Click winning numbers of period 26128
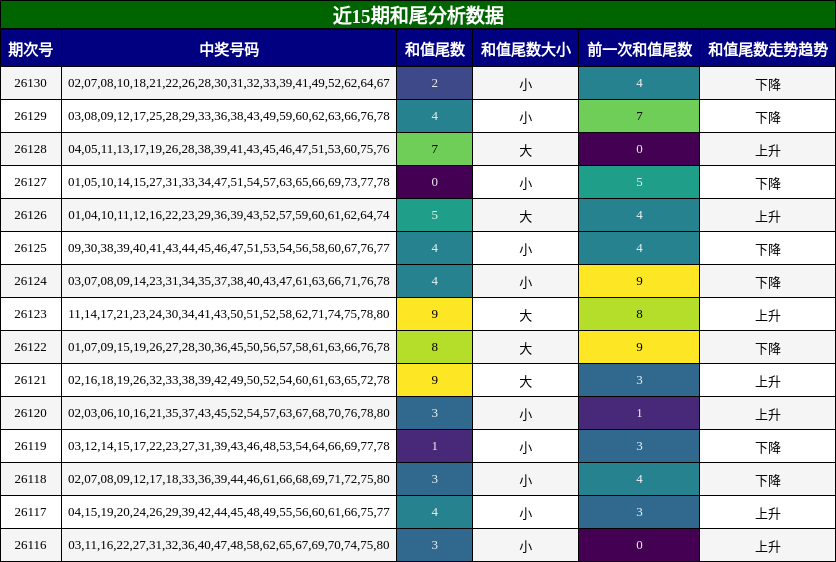This screenshot has height=562, width=836. click(229, 149)
